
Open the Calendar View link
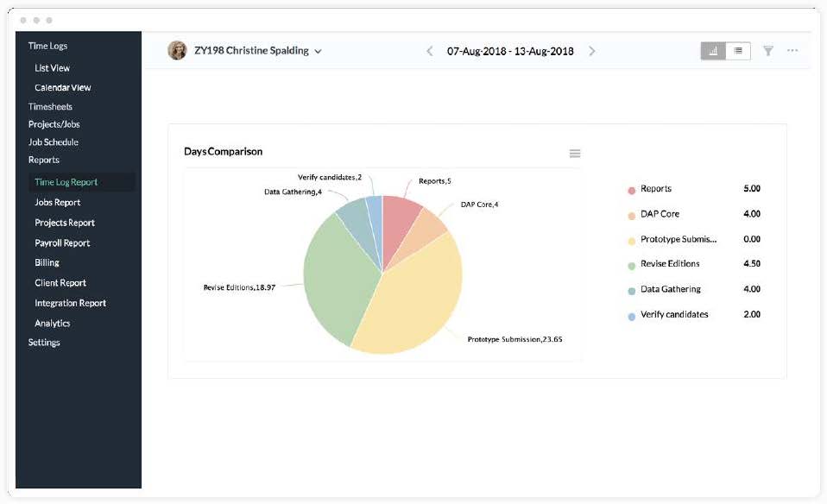(62, 87)
